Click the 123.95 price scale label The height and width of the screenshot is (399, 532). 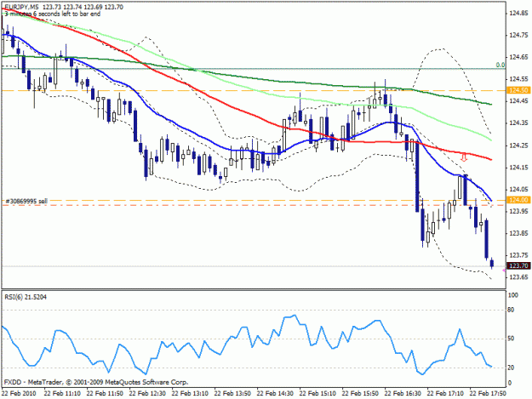[x=518, y=211]
